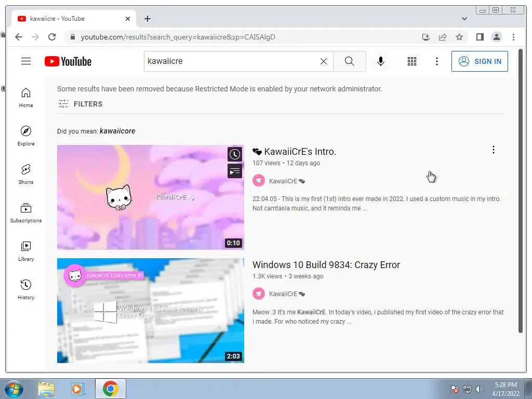Viewport: 532px width, 399px height.
Task: Sign in with the SIGN IN button
Action: 480,61
